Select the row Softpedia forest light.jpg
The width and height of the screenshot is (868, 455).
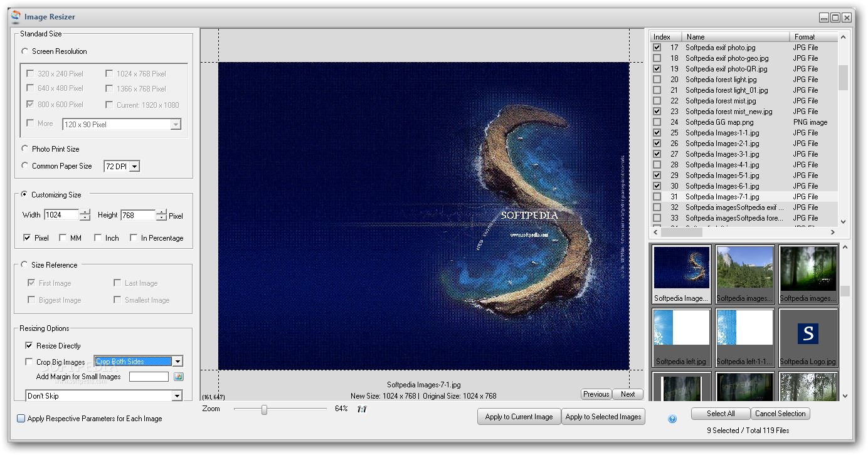point(743,80)
